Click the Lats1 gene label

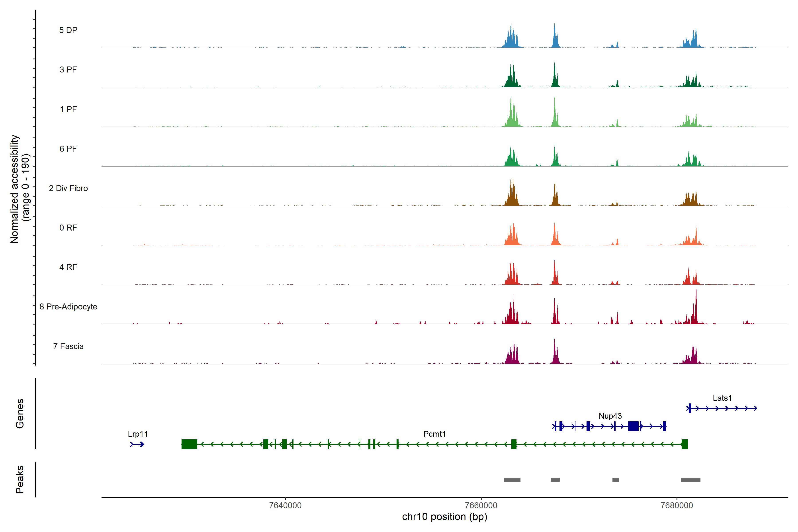pos(722,398)
